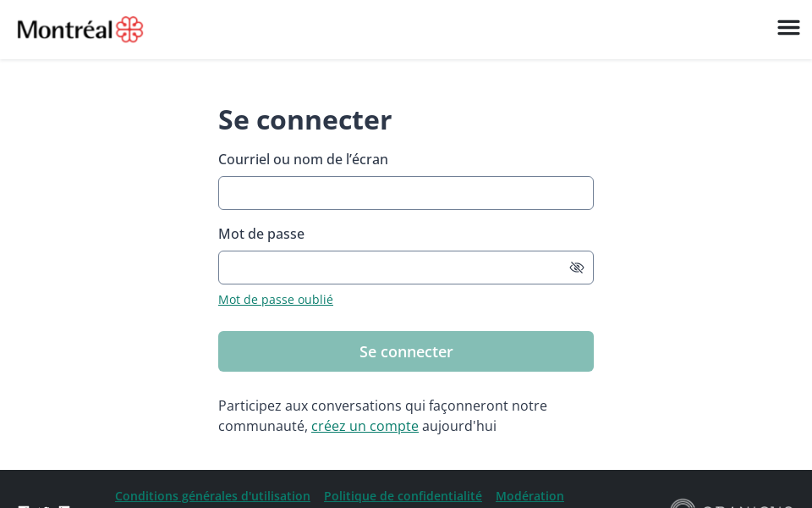Image resolution: width=812 pixels, height=508 pixels.
Task: Click the Montréal wordmark in header
Action: (65, 30)
